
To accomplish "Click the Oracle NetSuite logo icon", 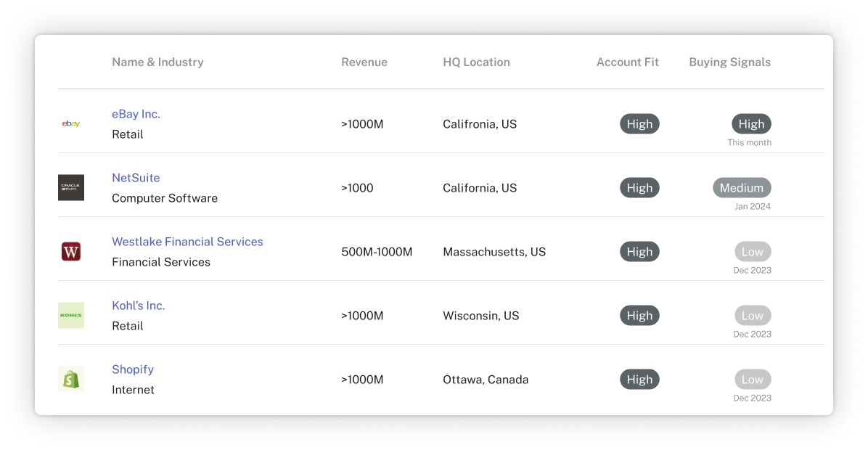I will click(x=71, y=188).
